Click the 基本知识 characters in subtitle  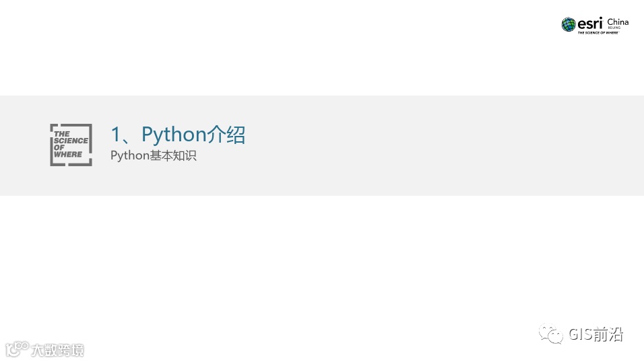point(173,155)
